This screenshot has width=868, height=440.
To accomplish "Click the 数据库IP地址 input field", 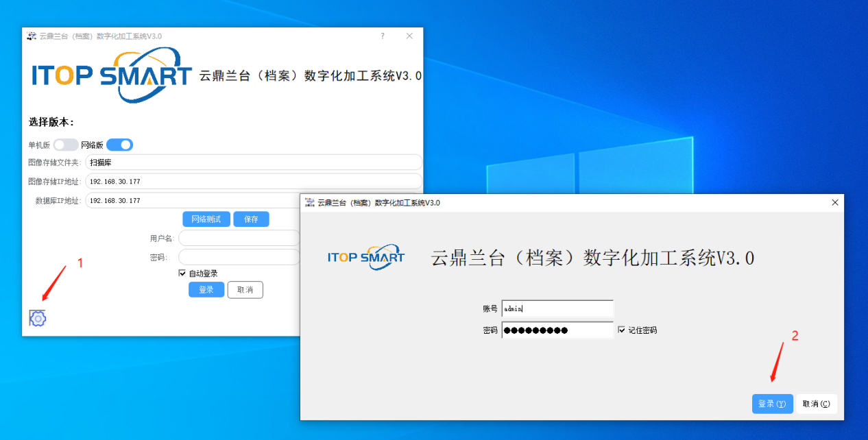I will point(192,201).
